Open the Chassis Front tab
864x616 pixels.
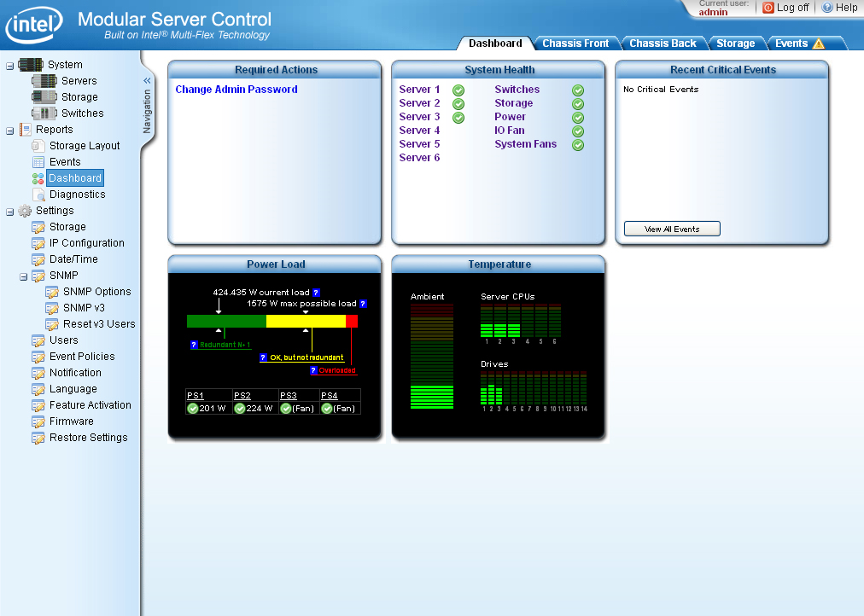(x=575, y=44)
